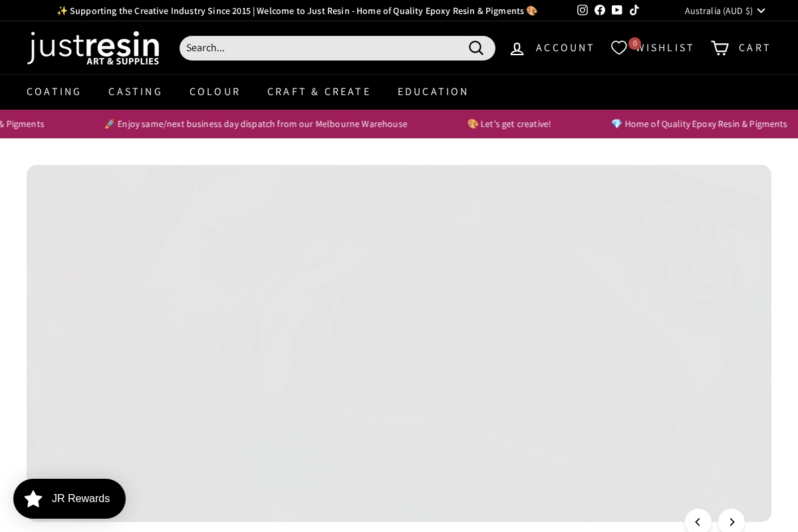Click the Just Resin logo
Image resolution: width=798 pixels, height=532 pixels.
pyautogui.click(x=93, y=48)
